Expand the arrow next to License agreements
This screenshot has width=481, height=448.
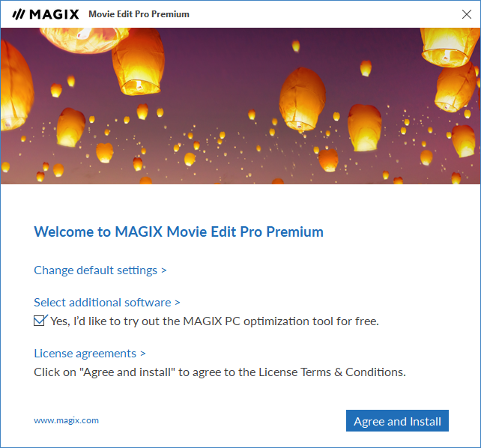click(x=143, y=354)
